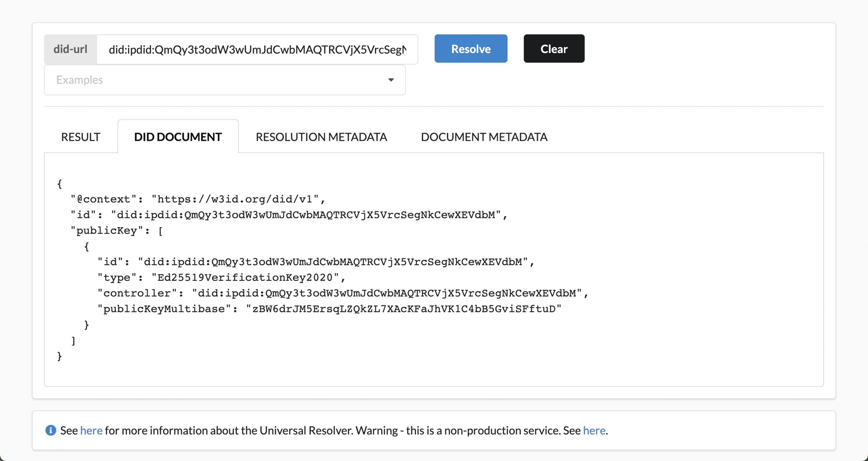Switch to the RESULT tab
The image size is (868, 461).
click(81, 137)
